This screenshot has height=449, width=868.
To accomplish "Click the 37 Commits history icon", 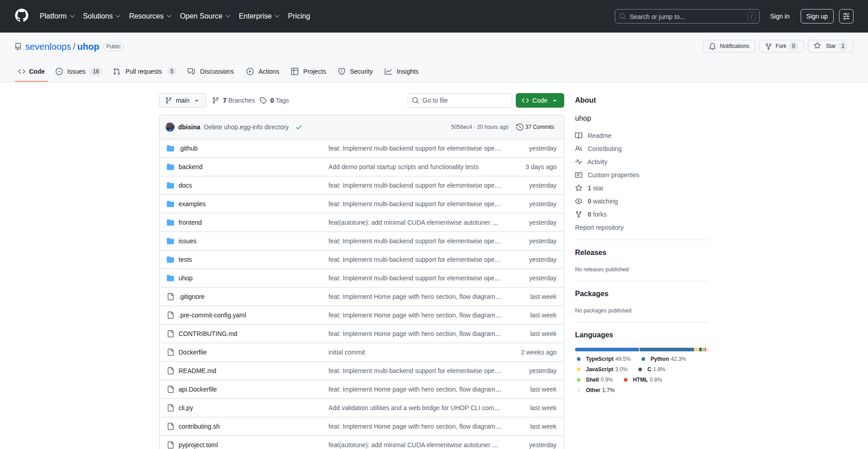I will point(519,127).
